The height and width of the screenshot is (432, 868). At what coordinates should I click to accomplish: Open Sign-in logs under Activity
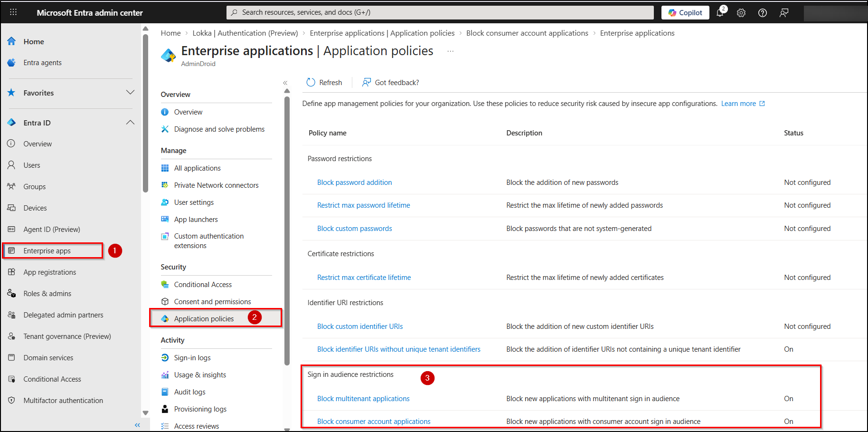click(192, 357)
